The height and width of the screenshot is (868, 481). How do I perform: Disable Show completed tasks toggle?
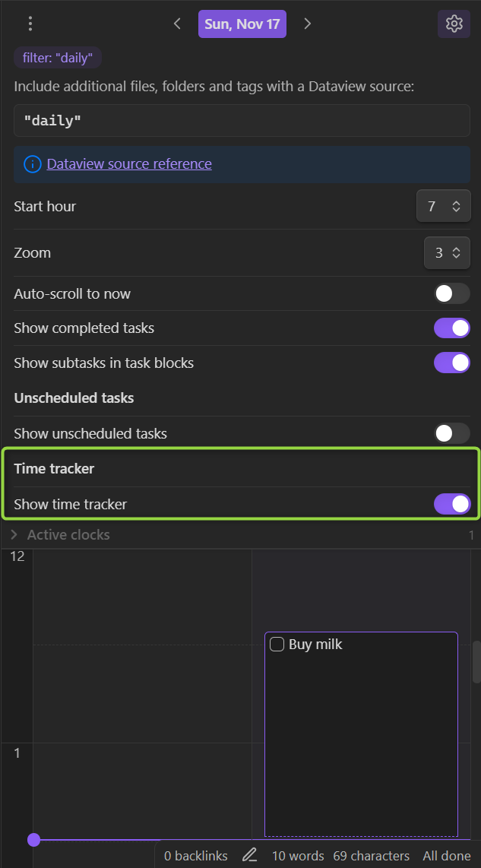click(x=451, y=328)
